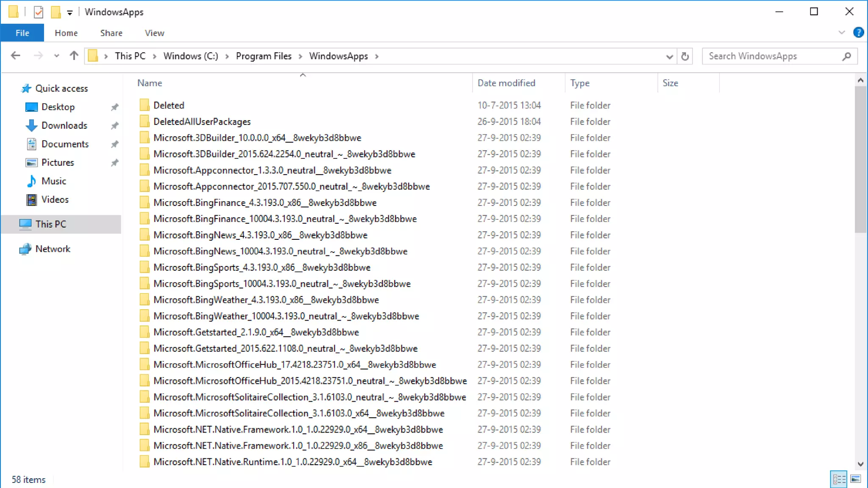The height and width of the screenshot is (488, 868).
Task: Click This PC in the address bar
Action: [x=130, y=56]
